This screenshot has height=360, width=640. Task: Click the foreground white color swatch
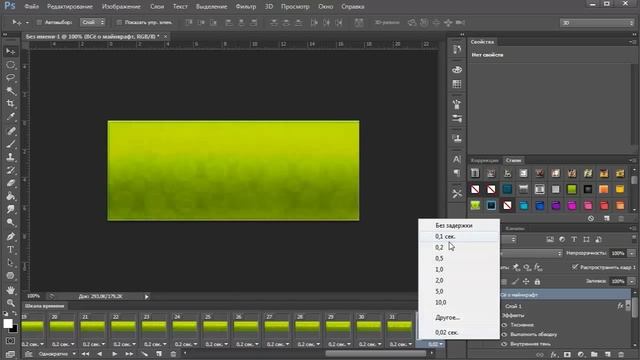click(7, 324)
